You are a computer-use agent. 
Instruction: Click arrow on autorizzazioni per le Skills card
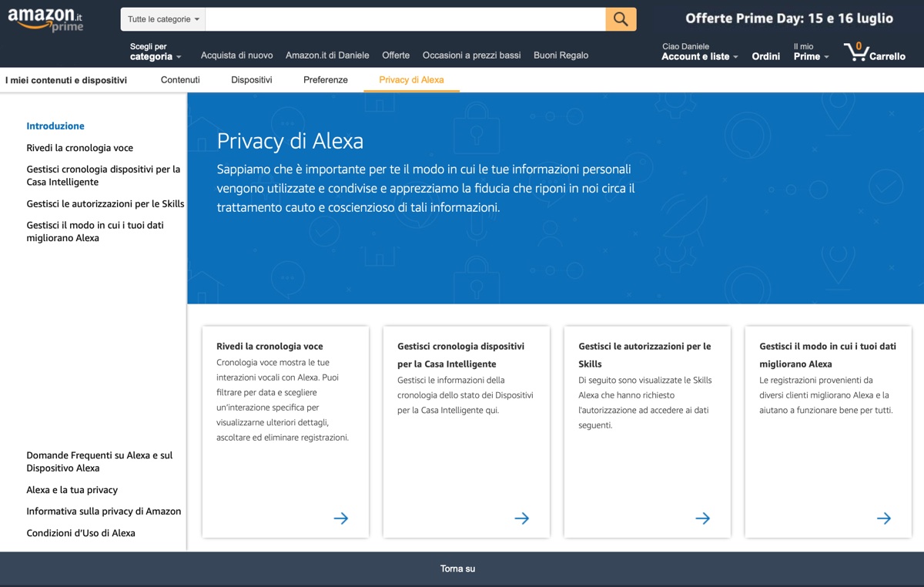coord(702,518)
